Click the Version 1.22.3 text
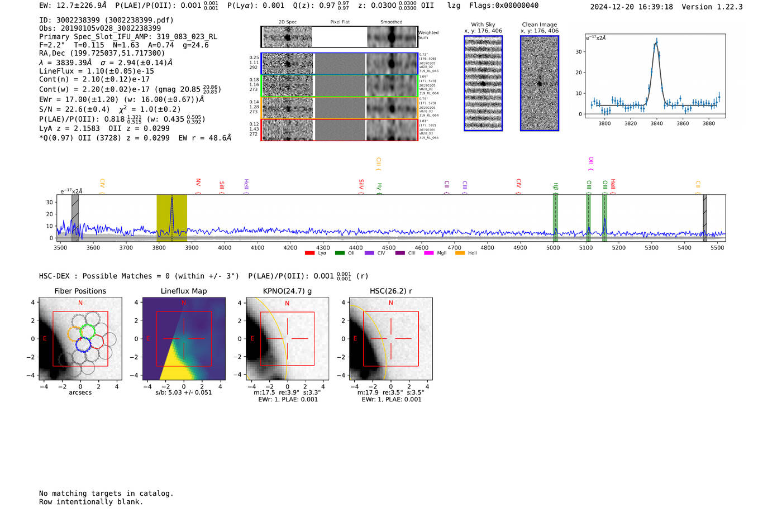 712,7
